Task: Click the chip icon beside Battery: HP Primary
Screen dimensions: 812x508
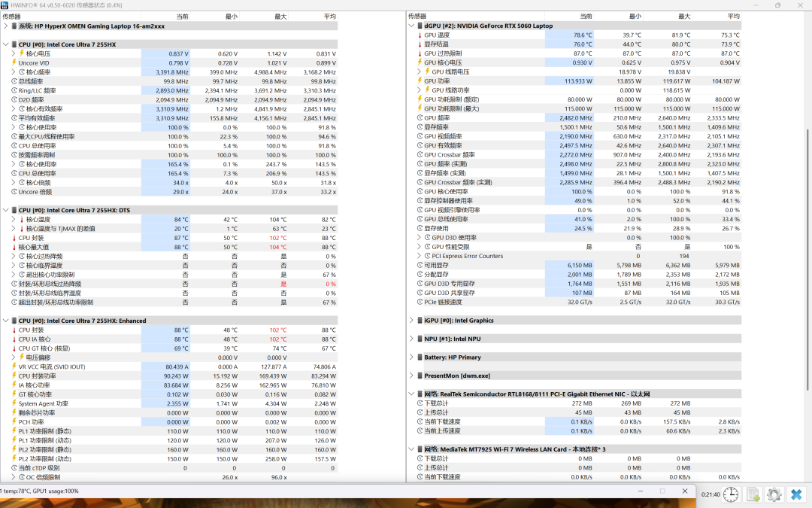Action: click(420, 357)
